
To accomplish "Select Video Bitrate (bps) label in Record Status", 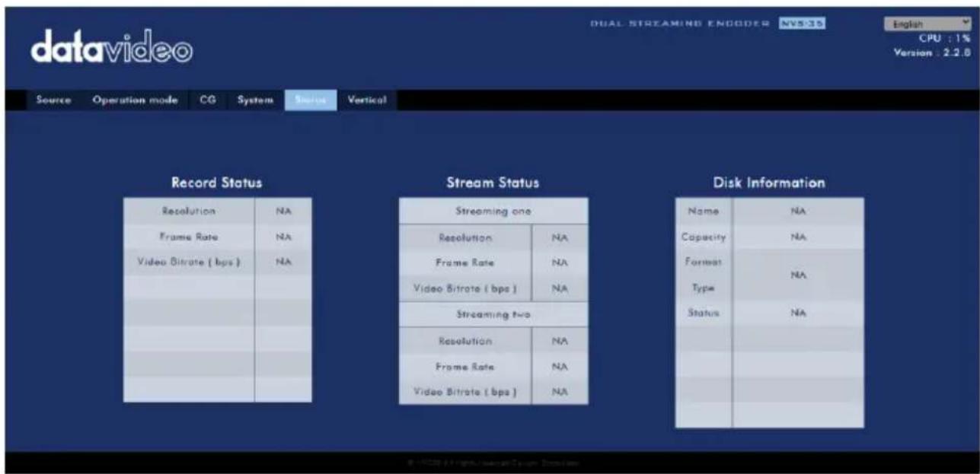I will point(188,262).
